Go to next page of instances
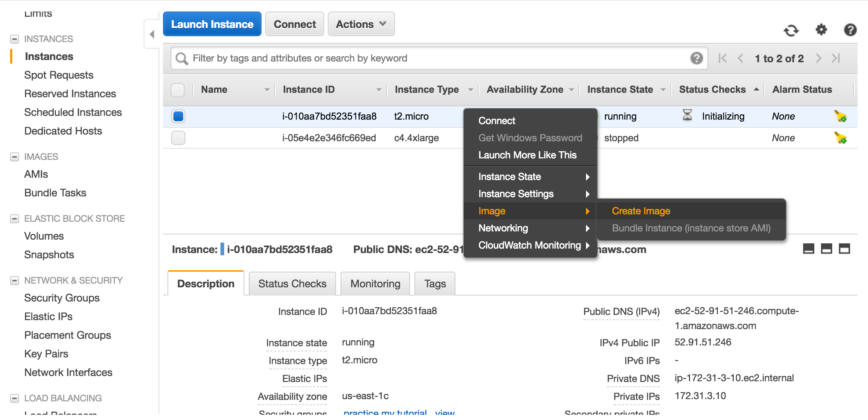Screen dimensions: 868x420 [819, 58]
